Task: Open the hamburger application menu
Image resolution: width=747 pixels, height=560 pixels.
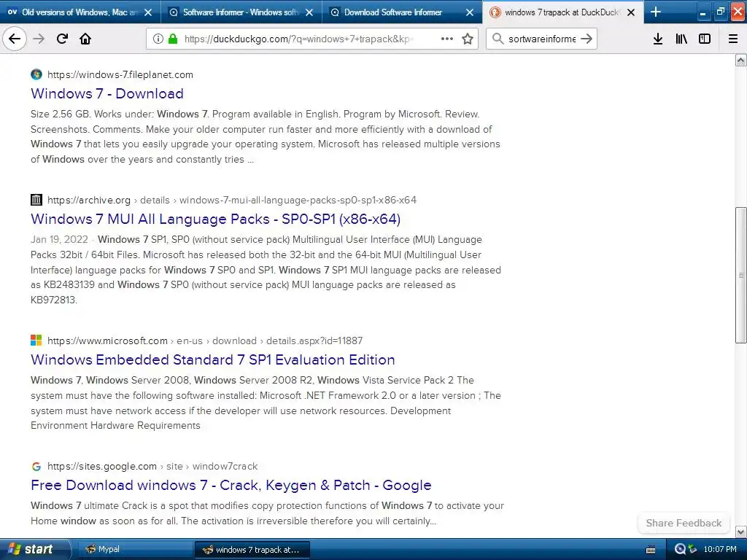Action: (733, 39)
